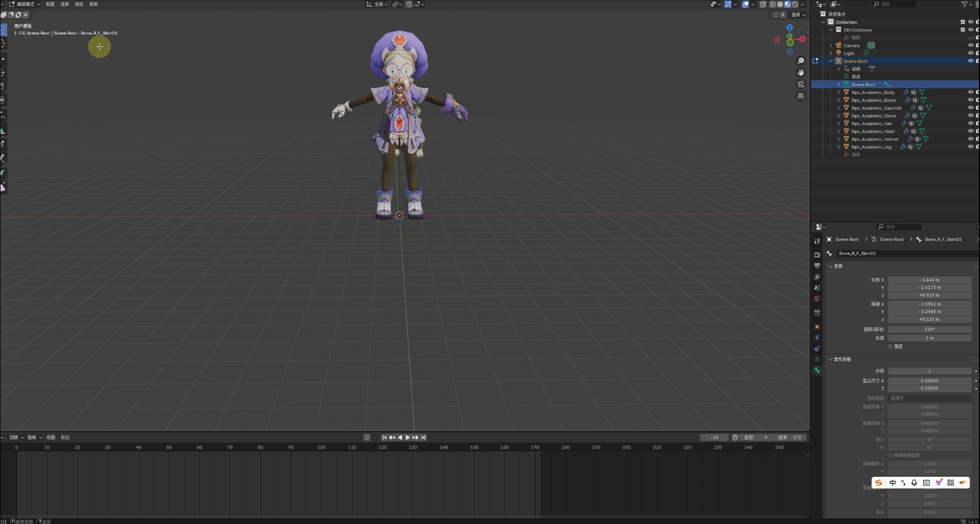Play the timeline animation forward
Viewport: 980px width, 524px height.
point(408,437)
